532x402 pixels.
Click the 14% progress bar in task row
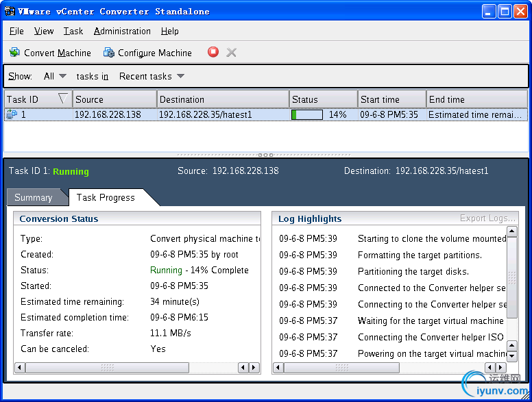[307, 114]
